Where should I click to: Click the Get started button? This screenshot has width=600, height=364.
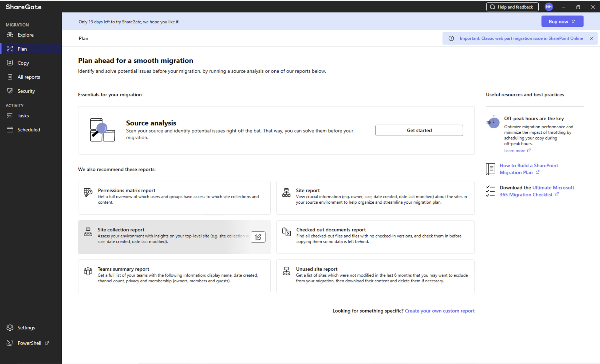419,130
